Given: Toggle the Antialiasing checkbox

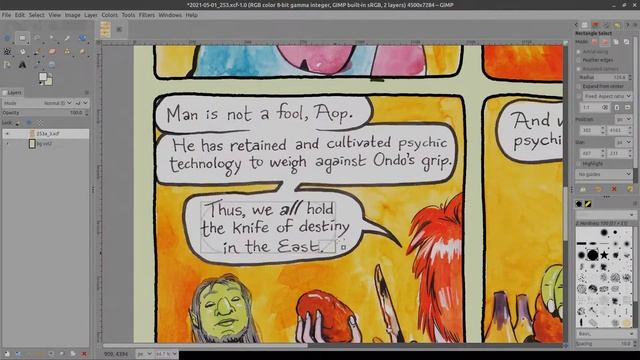Looking at the screenshot, I should pos(578,52).
